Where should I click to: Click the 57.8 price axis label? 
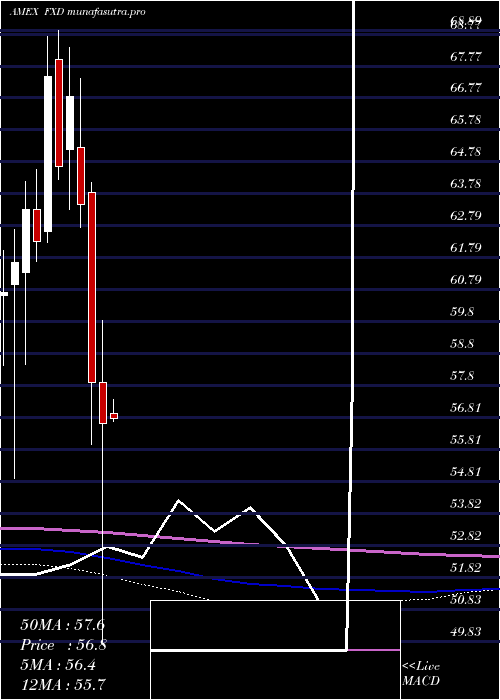click(462, 375)
